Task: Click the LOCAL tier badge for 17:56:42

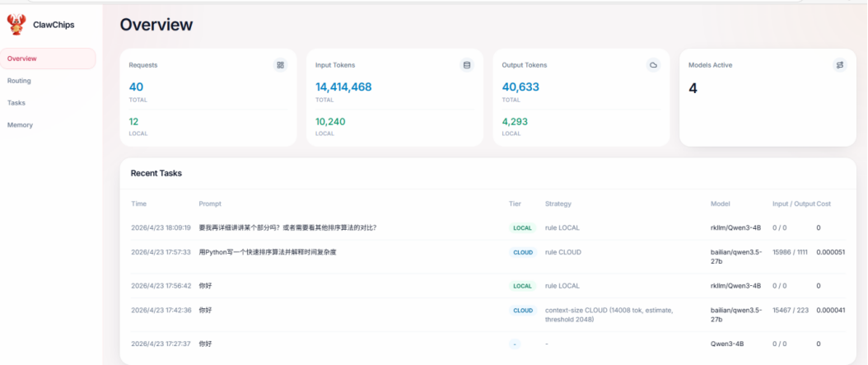Action: tap(523, 287)
